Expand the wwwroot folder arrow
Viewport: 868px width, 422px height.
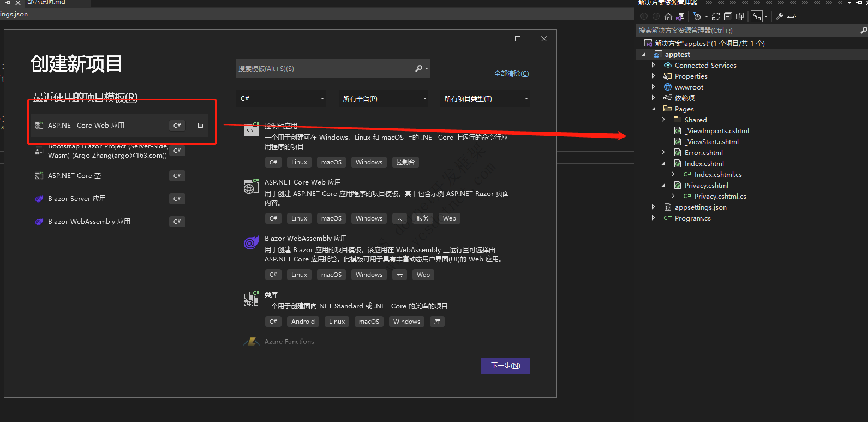pos(654,87)
